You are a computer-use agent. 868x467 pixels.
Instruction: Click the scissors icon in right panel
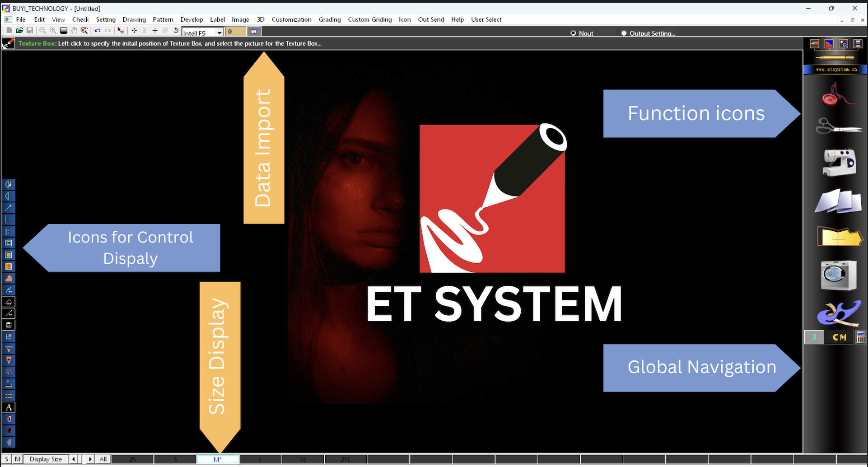click(839, 126)
